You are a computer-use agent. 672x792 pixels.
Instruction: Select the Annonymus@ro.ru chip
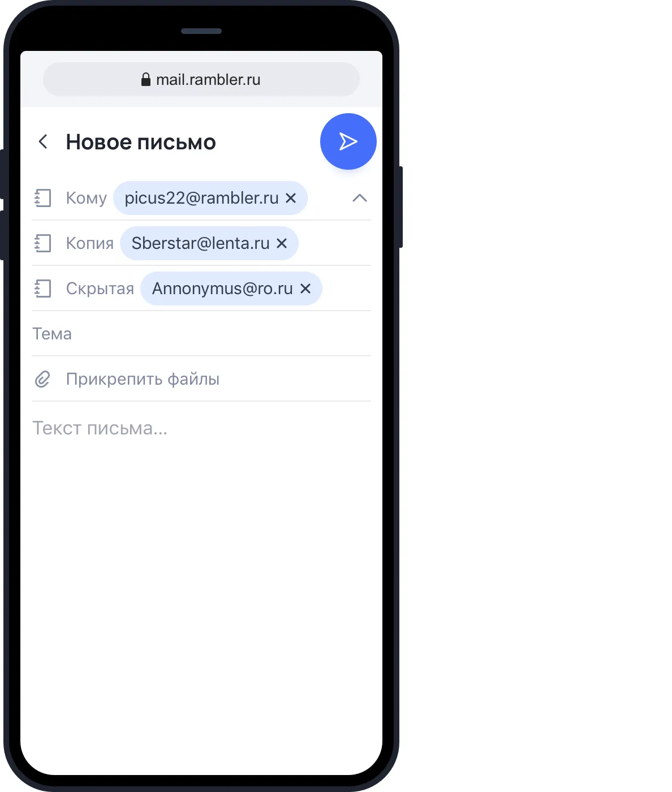[223, 289]
